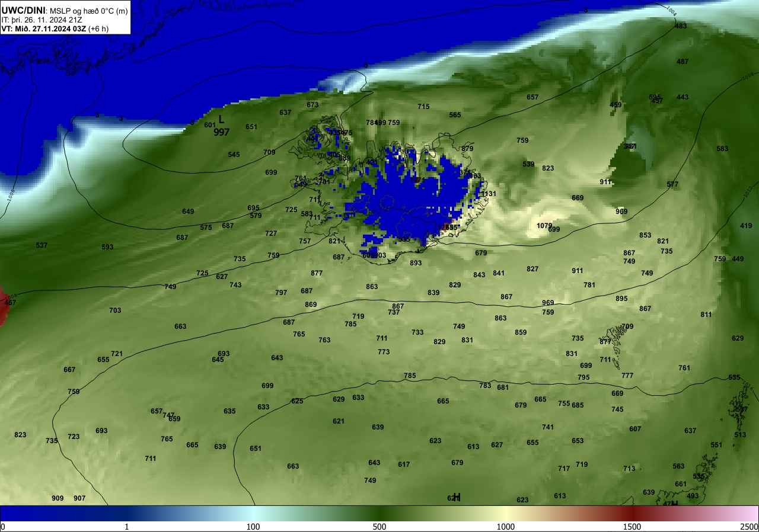Click the low pressure value 997
Screen dimensions: 759x532
[x=222, y=132]
